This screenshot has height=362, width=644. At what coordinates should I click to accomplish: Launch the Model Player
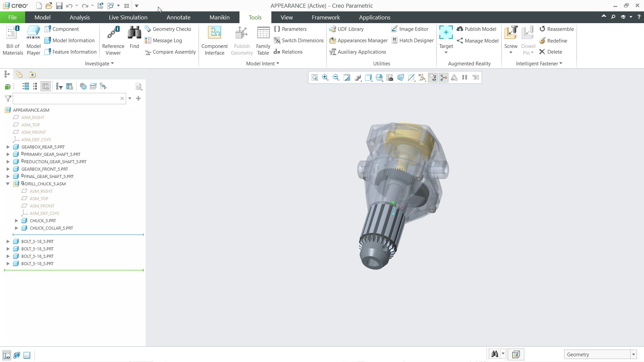34,41
